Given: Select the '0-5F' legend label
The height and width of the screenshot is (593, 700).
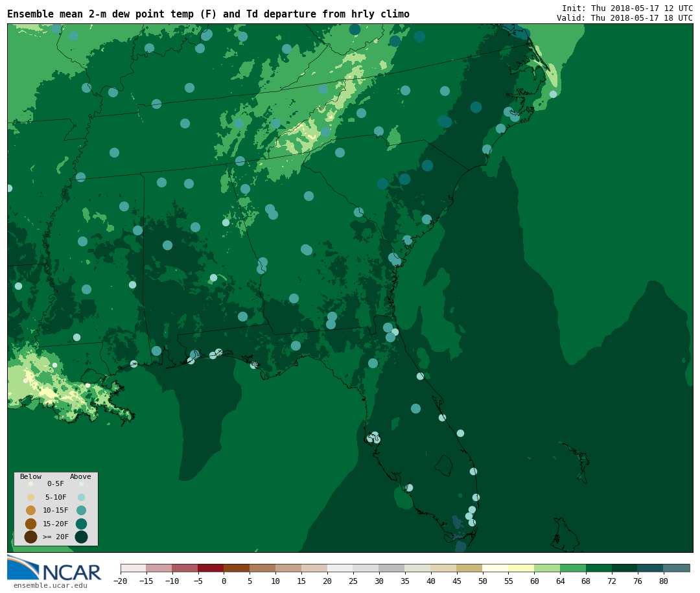Looking at the screenshot, I should pyautogui.click(x=56, y=483).
